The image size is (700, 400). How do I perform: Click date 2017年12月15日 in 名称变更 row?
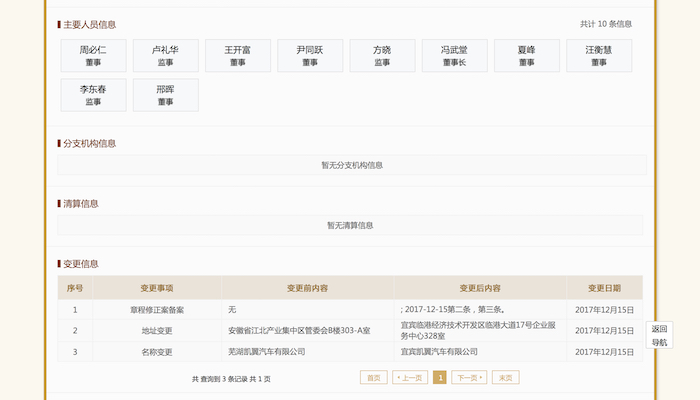pos(604,352)
